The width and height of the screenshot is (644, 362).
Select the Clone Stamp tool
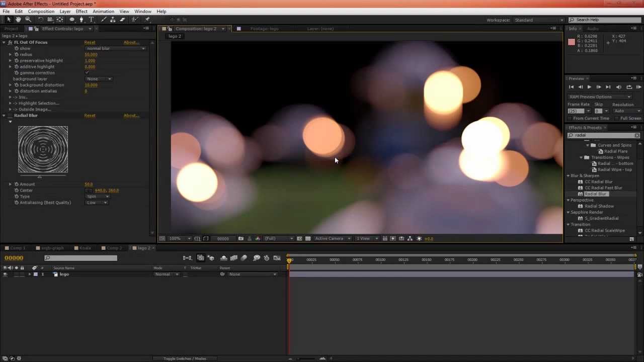tap(113, 20)
